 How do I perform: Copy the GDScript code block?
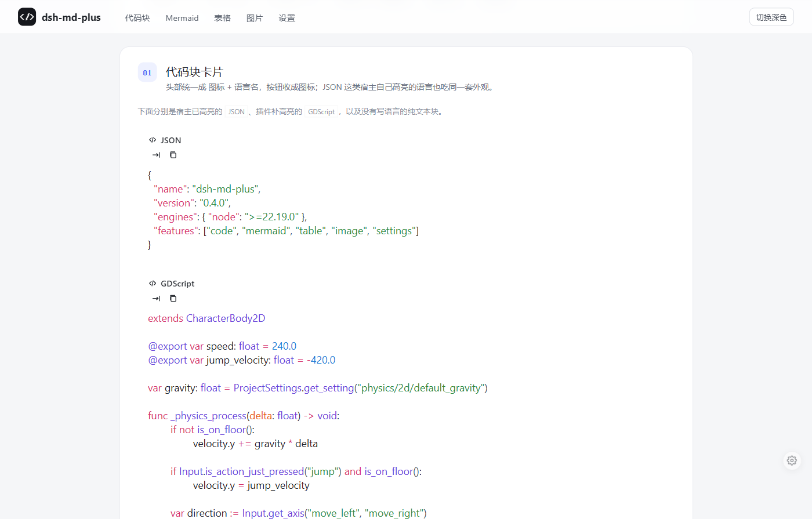173,299
